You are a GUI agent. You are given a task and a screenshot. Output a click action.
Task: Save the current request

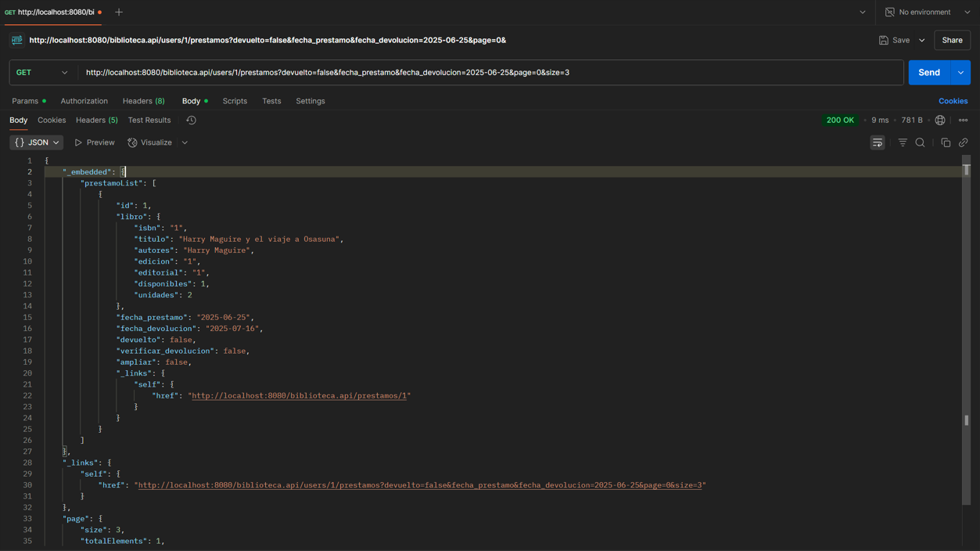[x=894, y=40]
